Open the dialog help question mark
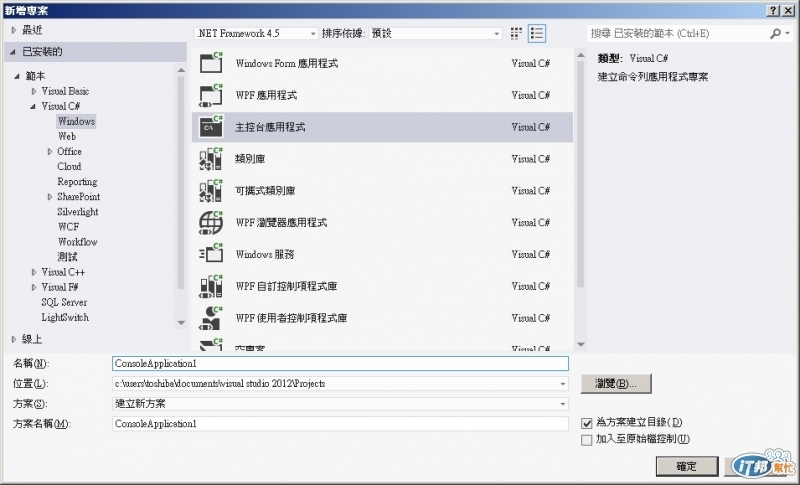 click(773, 10)
